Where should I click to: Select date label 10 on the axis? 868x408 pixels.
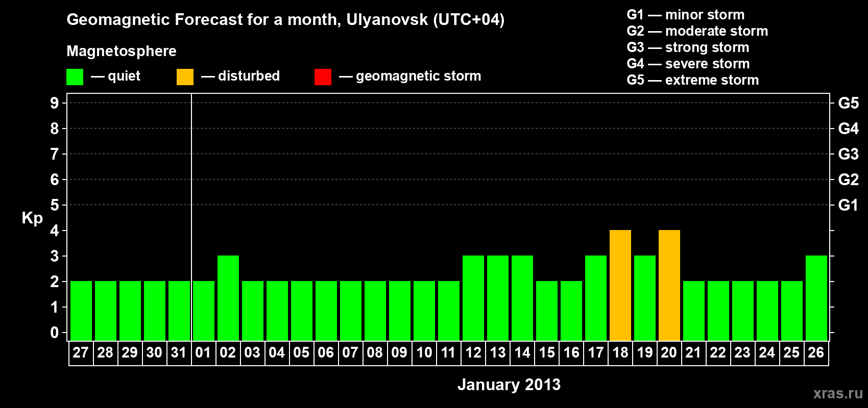[424, 353]
